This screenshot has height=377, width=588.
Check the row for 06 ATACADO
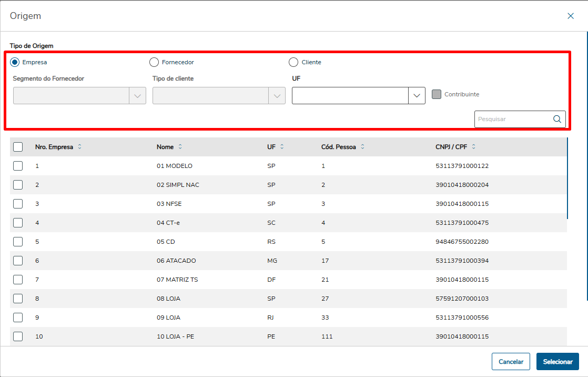[18, 261]
